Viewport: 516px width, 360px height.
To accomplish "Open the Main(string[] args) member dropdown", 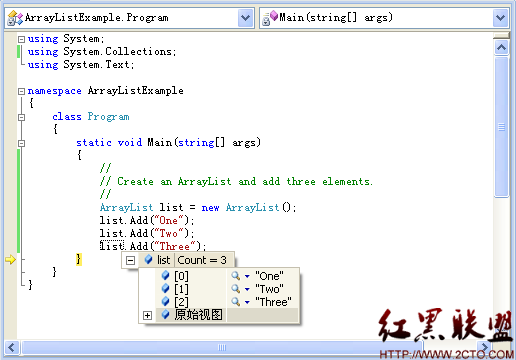I will coord(500,17).
